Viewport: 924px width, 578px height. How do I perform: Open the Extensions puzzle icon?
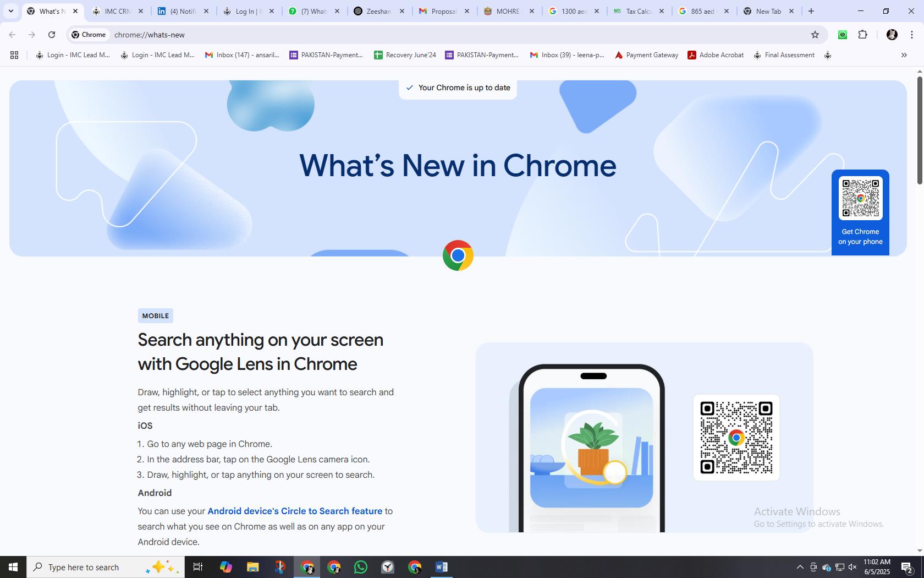click(863, 35)
